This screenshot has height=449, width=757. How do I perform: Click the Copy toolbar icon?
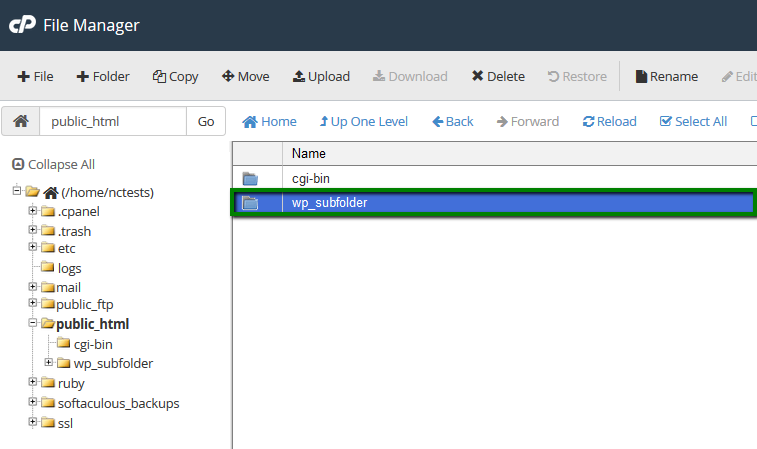tap(175, 76)
